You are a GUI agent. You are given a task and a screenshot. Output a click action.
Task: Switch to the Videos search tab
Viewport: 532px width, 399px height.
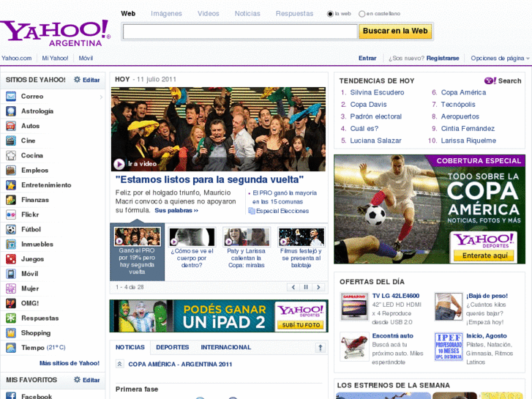(x=209, y=14)
